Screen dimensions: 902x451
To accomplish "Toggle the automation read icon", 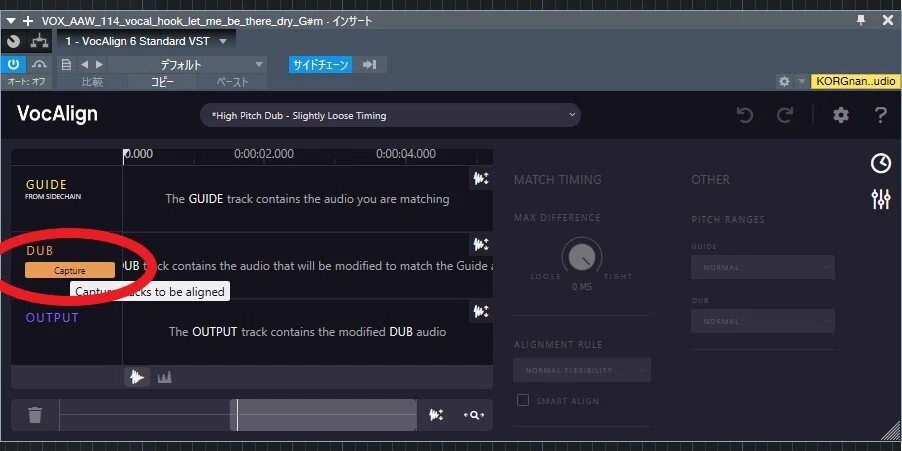I will tap(39, 64).
